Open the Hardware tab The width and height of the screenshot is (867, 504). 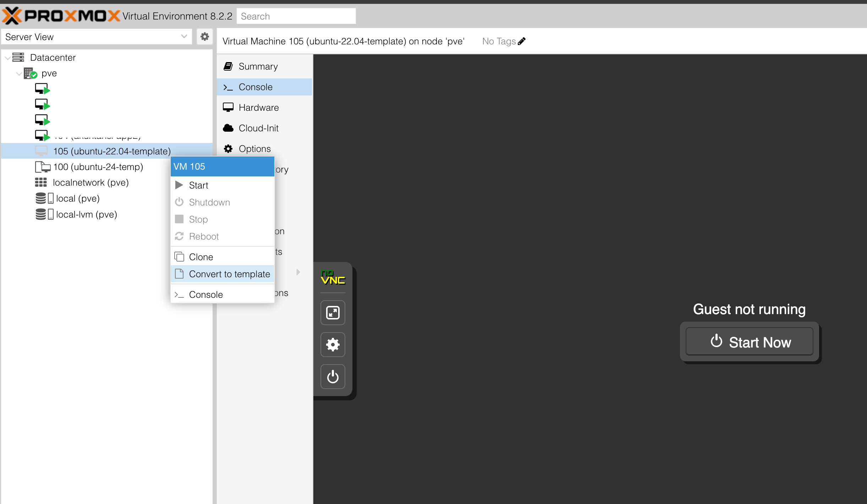pyautogui.click(x=258, y=108)
